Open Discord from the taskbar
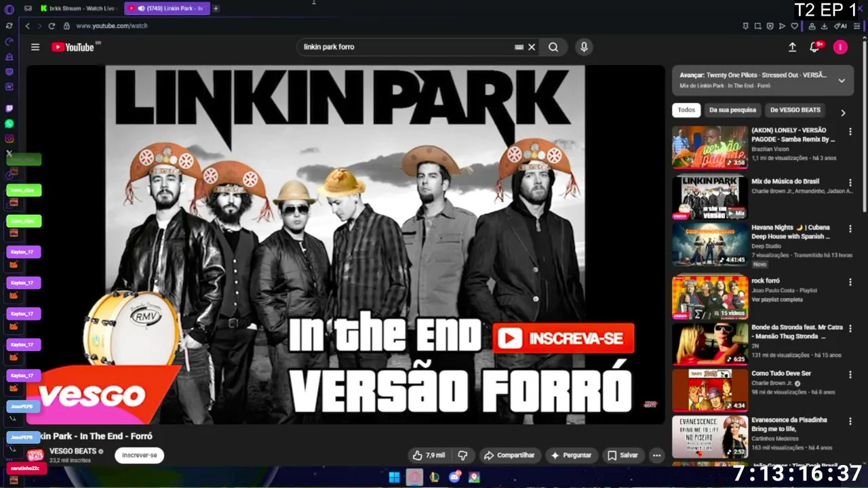This screenshot has height=488, width=868. [x=454, y=477]
